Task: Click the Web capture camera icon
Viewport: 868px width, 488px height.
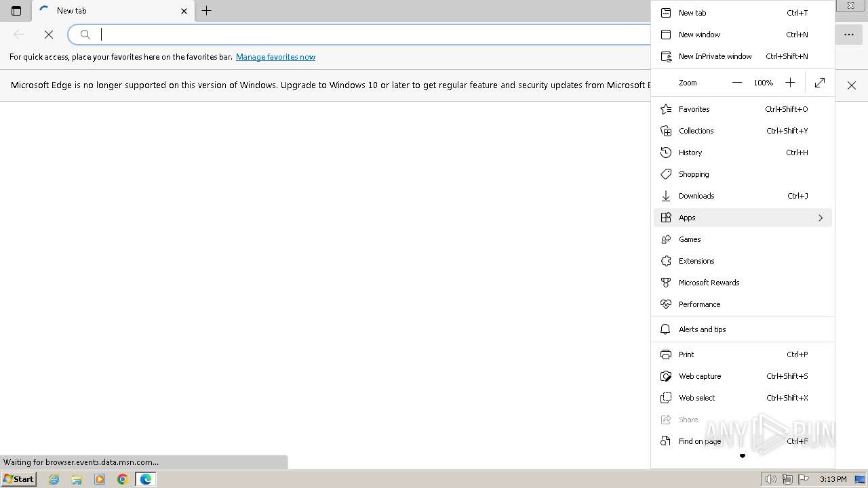Action: coord(666,376)
